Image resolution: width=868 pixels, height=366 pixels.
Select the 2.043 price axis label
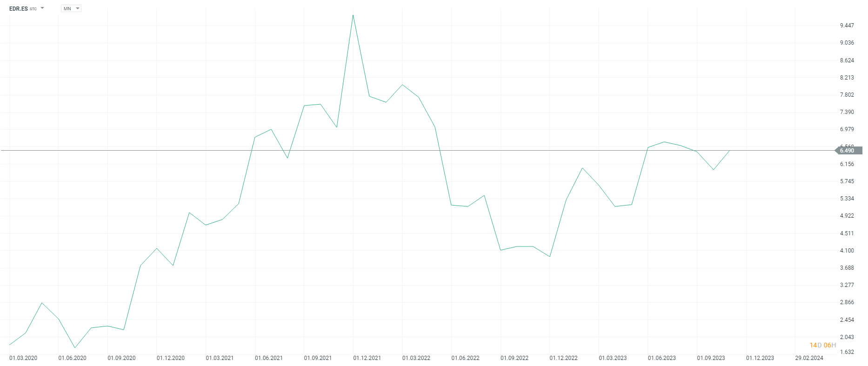click(x=847, y=337)
